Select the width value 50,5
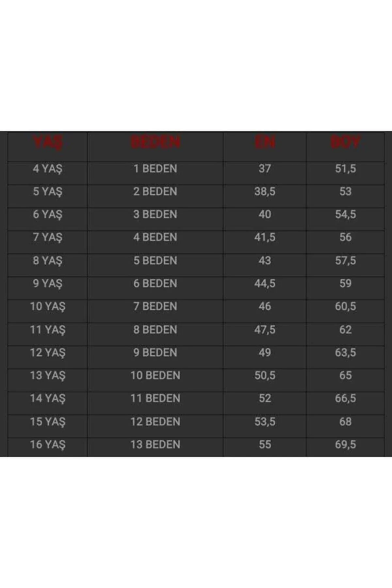The image size is (392, 588). pos(265,376)
